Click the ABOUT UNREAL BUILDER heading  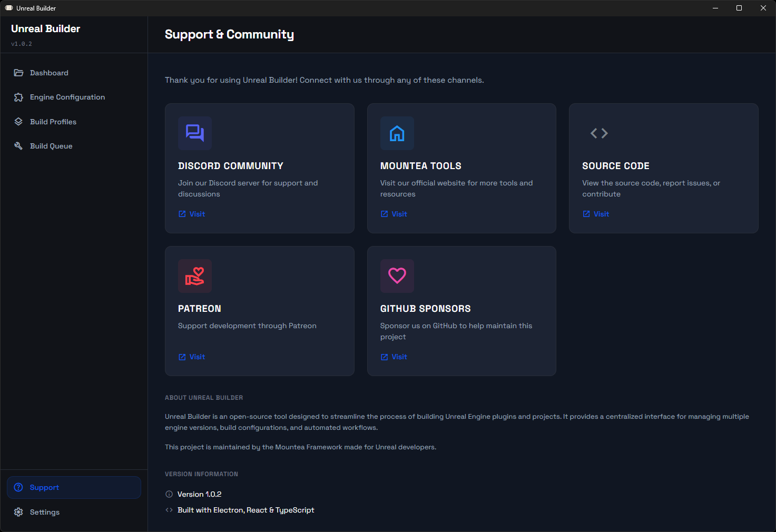point(204,398)
